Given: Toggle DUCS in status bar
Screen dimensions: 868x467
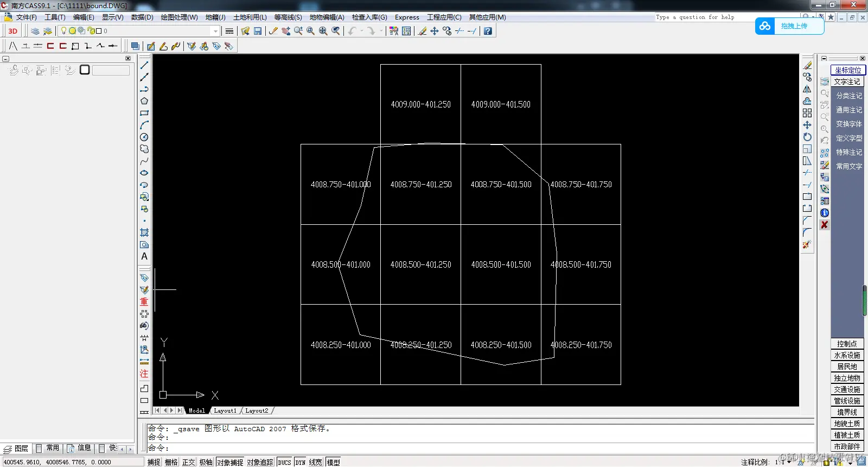Looking at the screenshot, I should click(285, 462).
